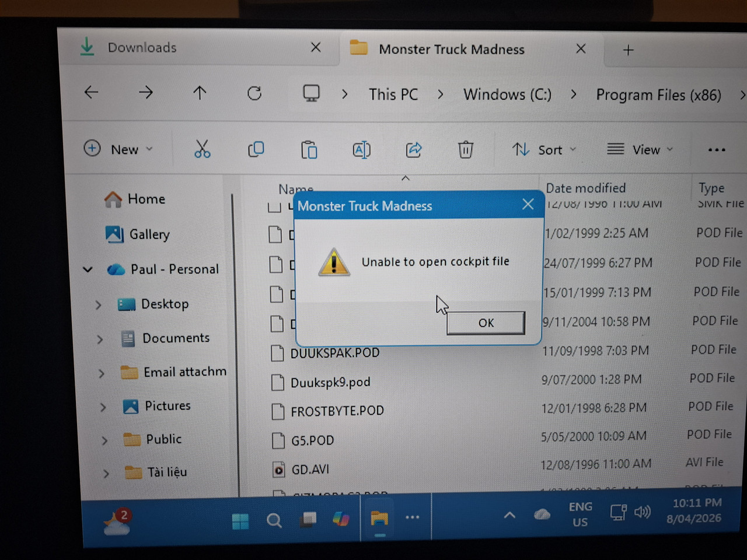Paste from clipboard

point(309,150)
